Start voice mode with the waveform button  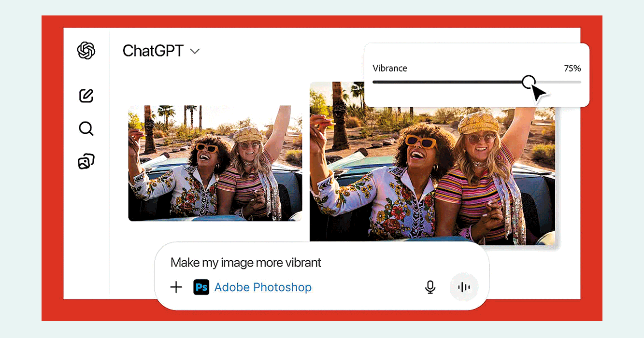(464, 287)
